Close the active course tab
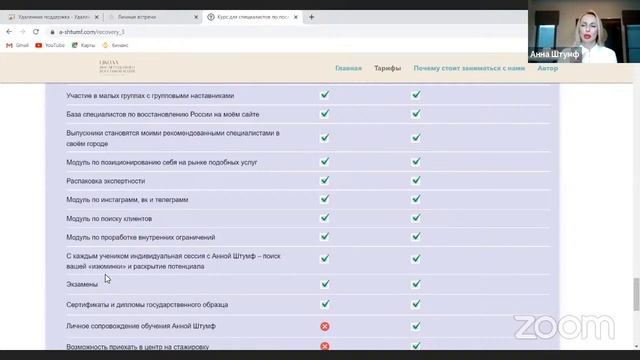The image size is (640, 360). [x=296, y=17]
